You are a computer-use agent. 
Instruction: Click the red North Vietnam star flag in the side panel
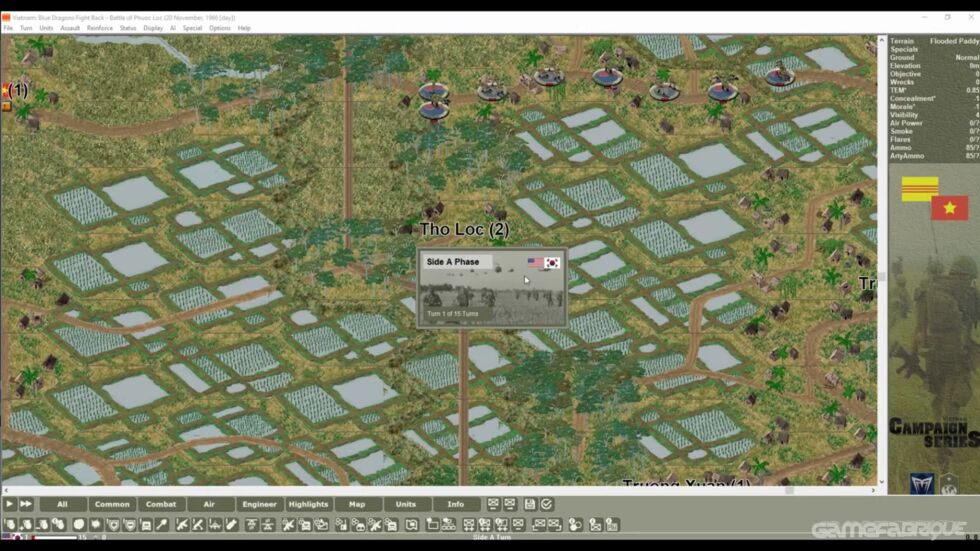tap(949, 208)
